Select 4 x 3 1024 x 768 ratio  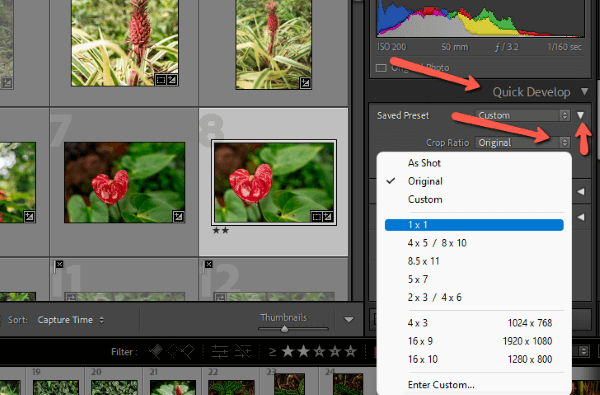pos(474,323)
